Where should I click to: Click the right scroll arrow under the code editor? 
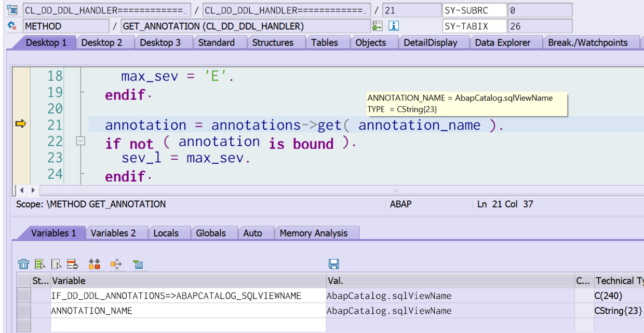tap(33, 190)
